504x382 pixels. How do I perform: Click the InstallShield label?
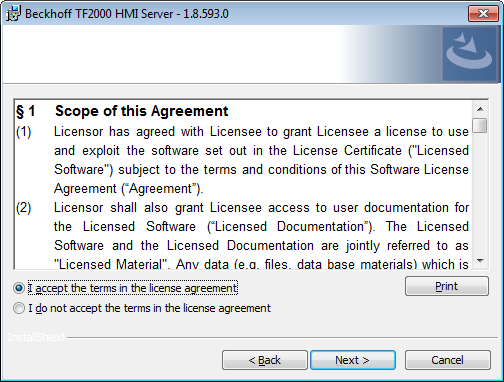36,337
